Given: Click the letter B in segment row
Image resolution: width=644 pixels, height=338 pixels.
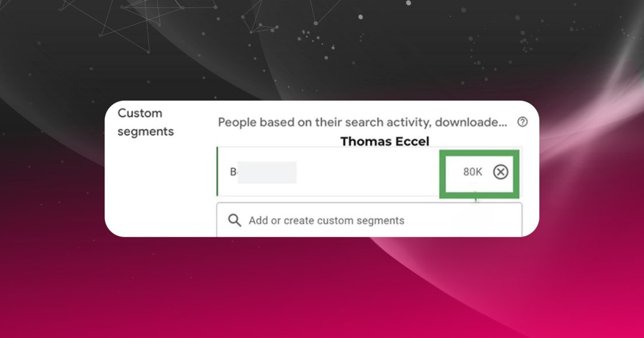Looking at the screenshot, I should pyautogui.click(x=233, y=172).
